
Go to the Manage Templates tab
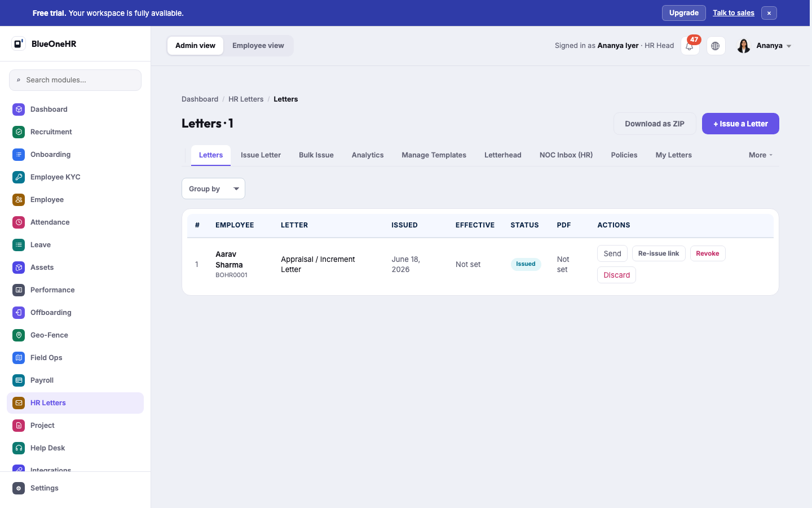[434, 155]
